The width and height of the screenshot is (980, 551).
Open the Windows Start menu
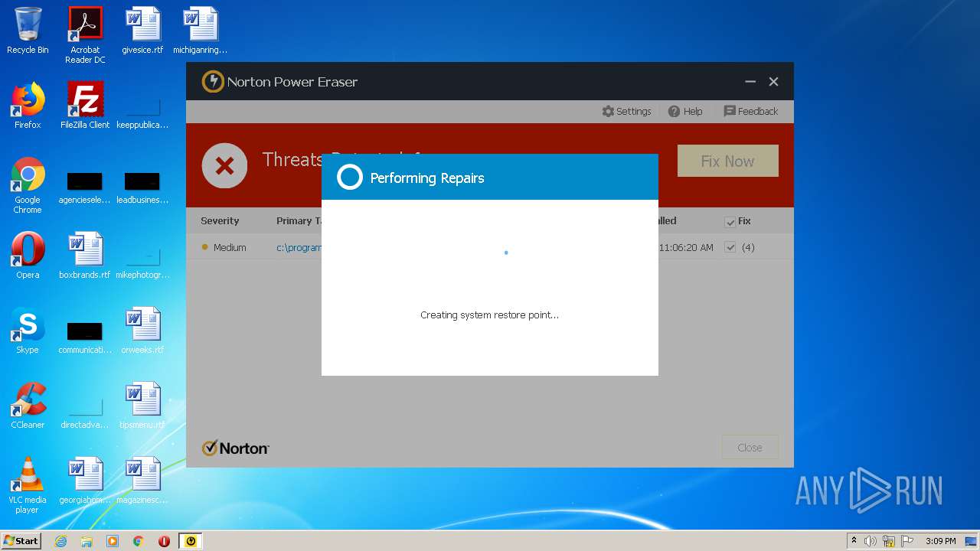click(21, 541)
